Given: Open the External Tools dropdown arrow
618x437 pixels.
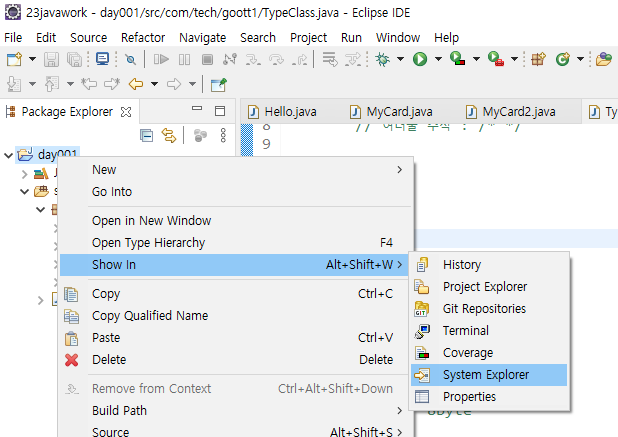Looking at the screenshot, I should tap(514, 60).
